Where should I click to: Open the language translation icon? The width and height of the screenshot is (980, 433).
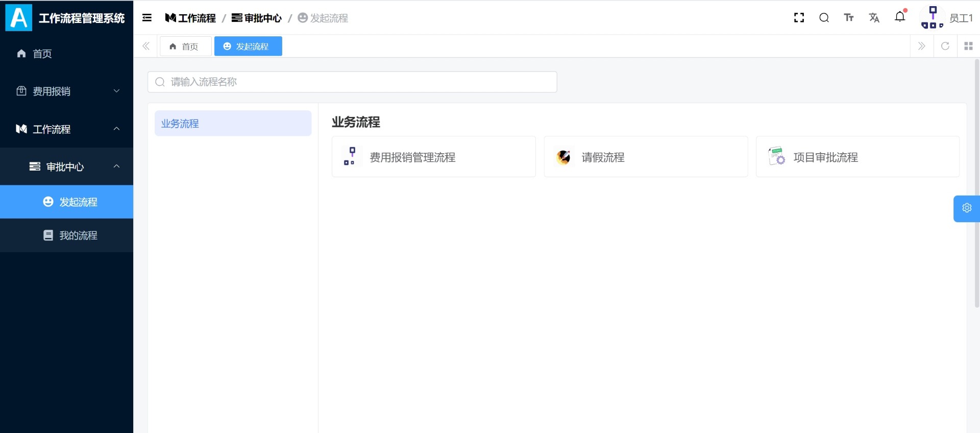[874, 18]
